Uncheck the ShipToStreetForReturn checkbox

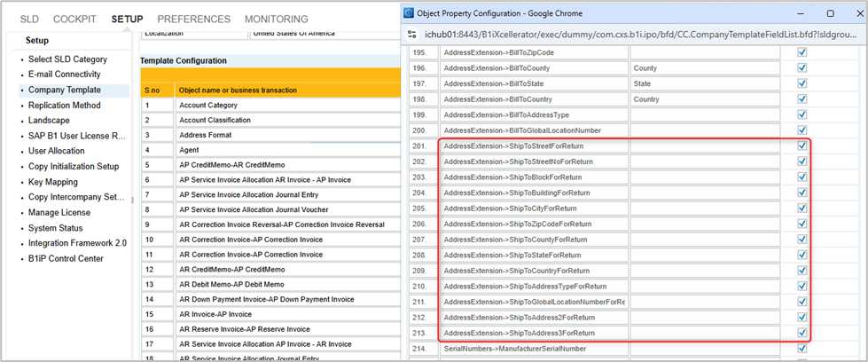click(x=802, y=146)
